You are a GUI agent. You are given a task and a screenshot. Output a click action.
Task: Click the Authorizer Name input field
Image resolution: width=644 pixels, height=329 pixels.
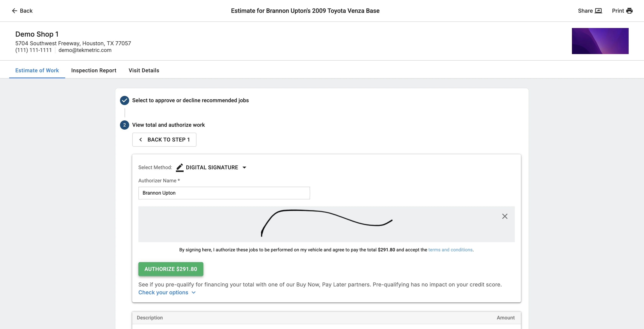224,193
